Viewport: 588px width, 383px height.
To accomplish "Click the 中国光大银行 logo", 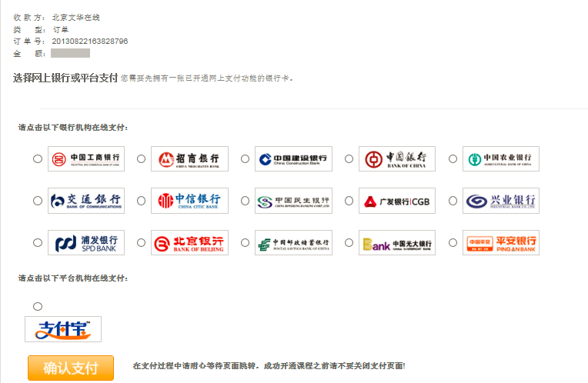I will [397, 243].
